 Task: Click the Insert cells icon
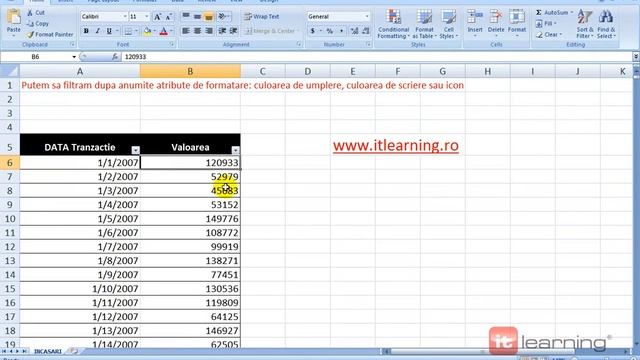tap(475, 17)
